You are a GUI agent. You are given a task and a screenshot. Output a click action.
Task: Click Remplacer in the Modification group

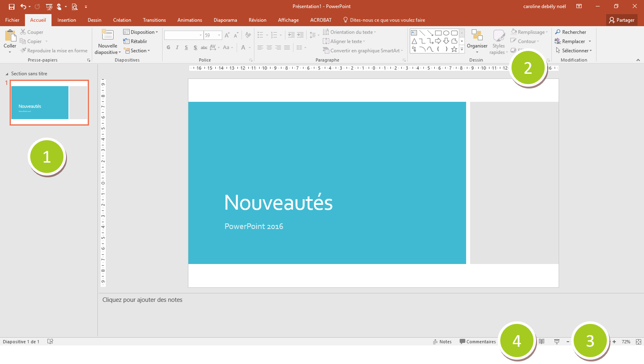(x=573, y=41)
